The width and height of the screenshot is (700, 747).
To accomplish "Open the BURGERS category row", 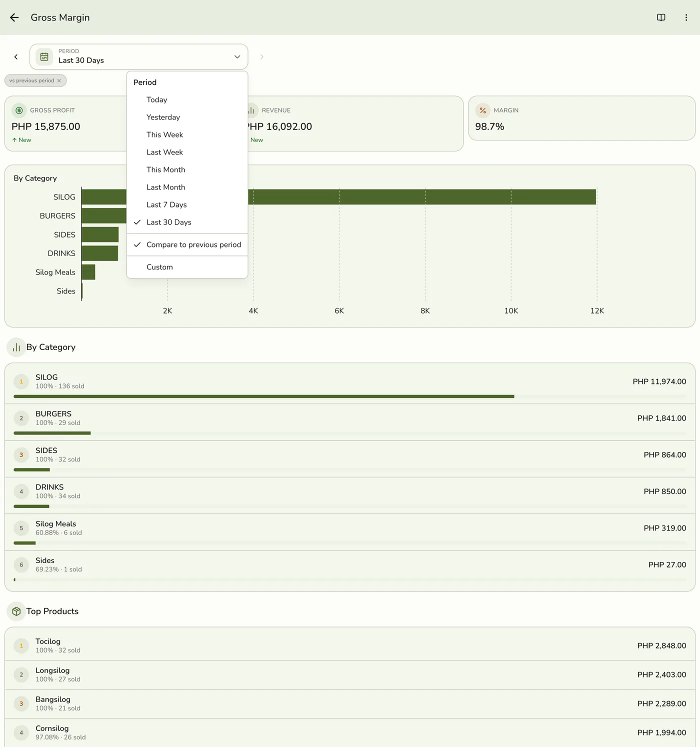I will 350,422.
